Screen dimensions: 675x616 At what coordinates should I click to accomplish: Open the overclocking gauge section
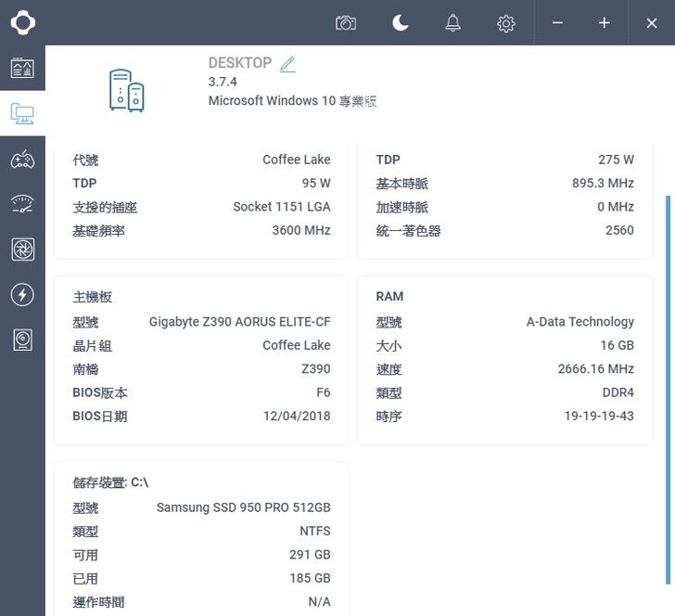(22, 205)
